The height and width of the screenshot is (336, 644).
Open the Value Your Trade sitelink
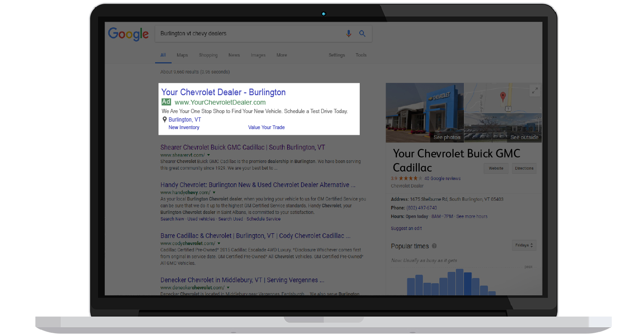point(266,128)
